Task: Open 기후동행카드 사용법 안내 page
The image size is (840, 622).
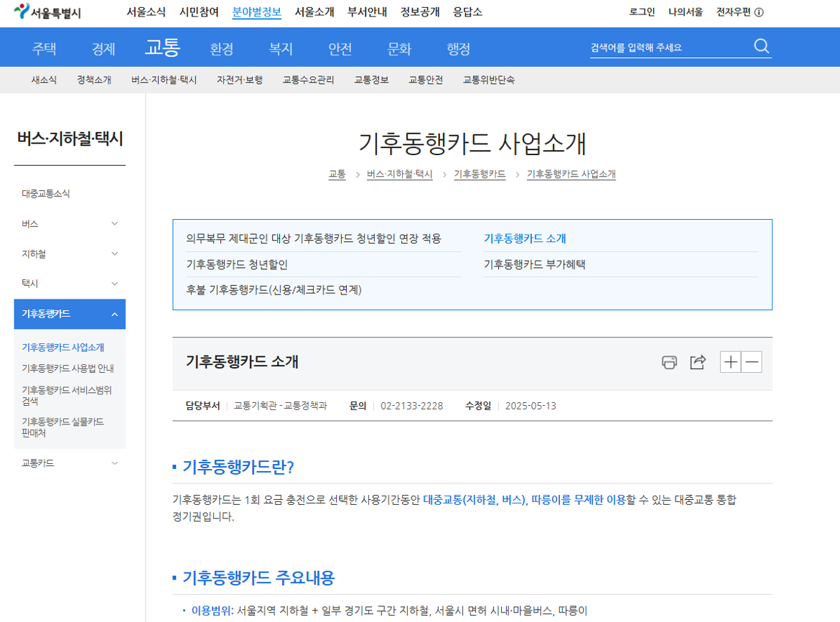Action: (x=67, y=368)
